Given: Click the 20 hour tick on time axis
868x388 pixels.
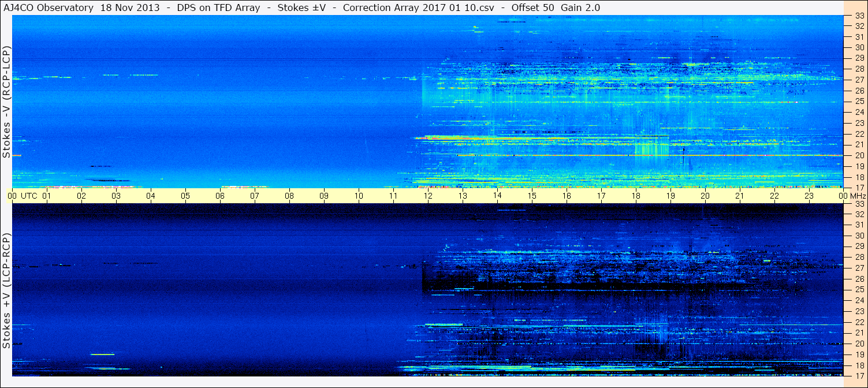Looking at the screenshot, I should (705, 196).
